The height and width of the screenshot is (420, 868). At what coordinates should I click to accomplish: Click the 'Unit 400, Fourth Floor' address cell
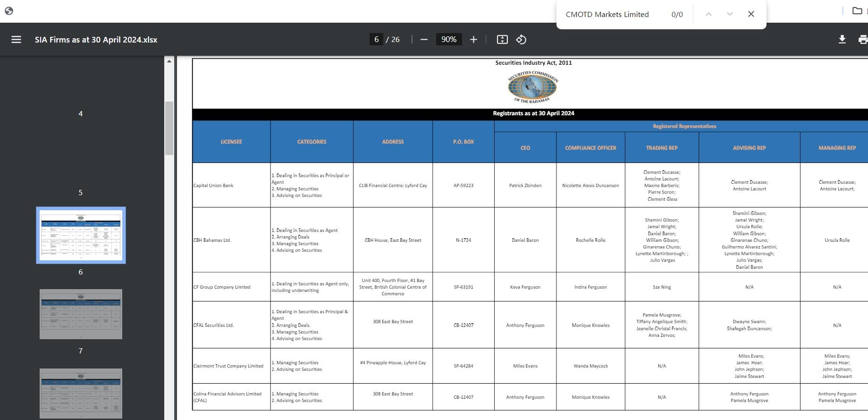(393, 287)
